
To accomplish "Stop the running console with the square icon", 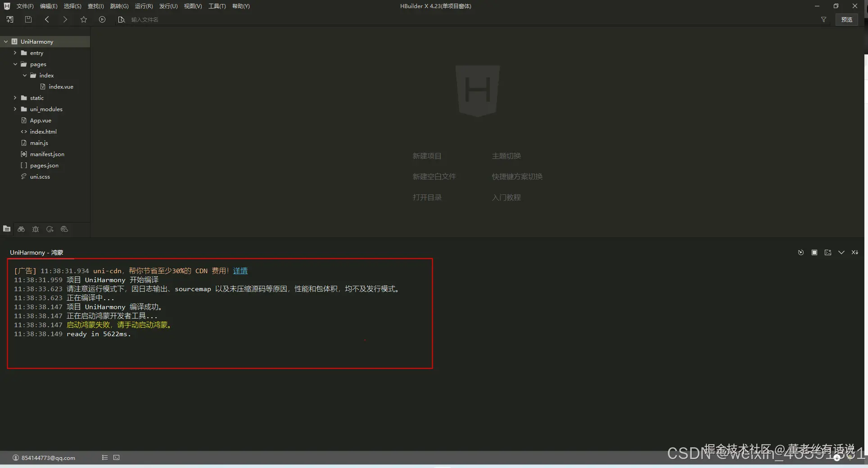I will (814, 252).
